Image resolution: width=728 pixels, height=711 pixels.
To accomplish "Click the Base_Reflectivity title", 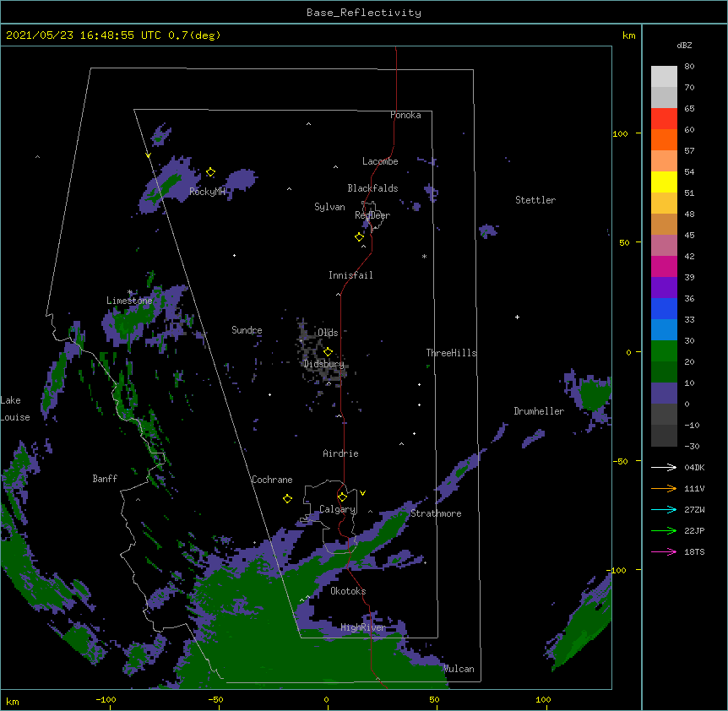I will click(x=364, y=13).
